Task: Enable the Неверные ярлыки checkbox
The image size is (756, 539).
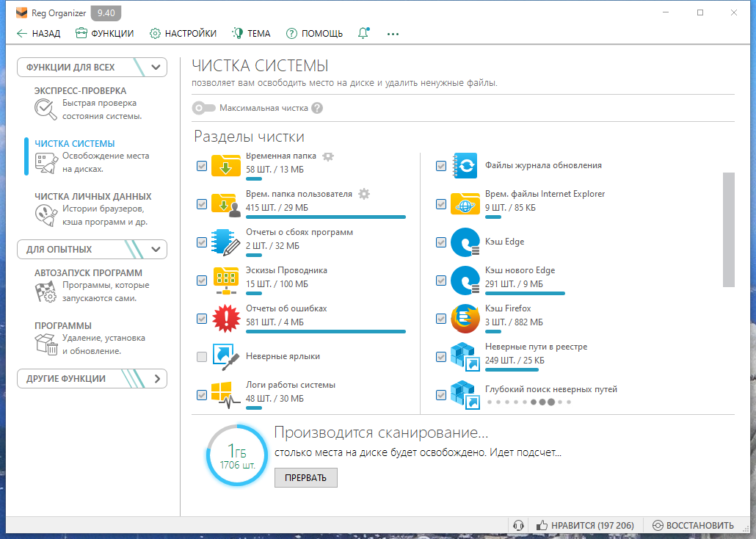Action: (202, 357)
